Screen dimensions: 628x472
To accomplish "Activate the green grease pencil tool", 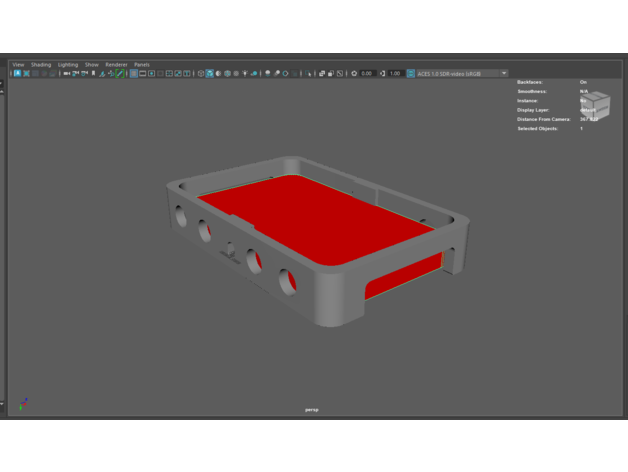I will (x=121, y=73).
